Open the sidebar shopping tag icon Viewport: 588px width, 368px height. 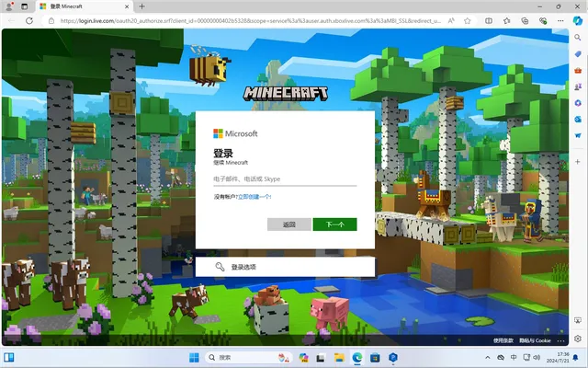coord(578,54)
